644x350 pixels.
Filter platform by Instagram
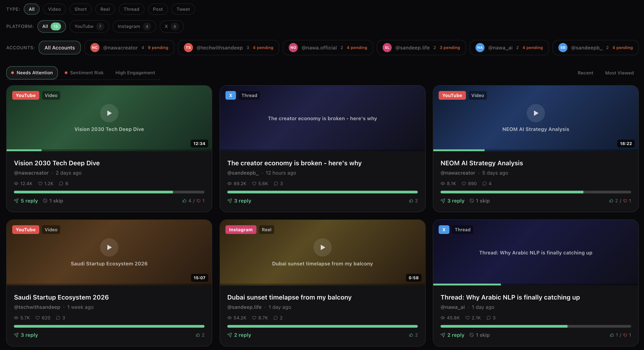pos(134,26)
